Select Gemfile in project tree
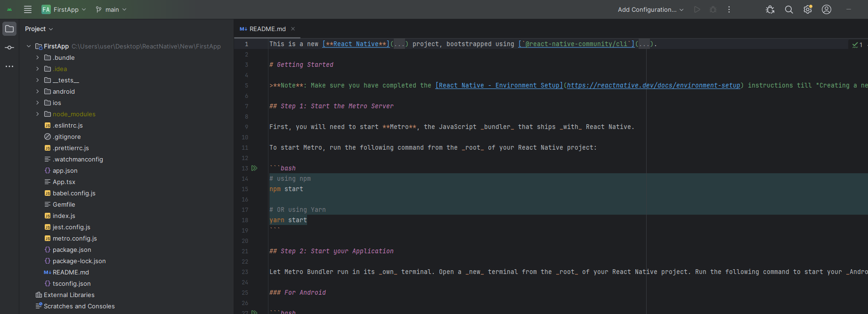Viewport: 868px width, 314px height. point(60,204)
